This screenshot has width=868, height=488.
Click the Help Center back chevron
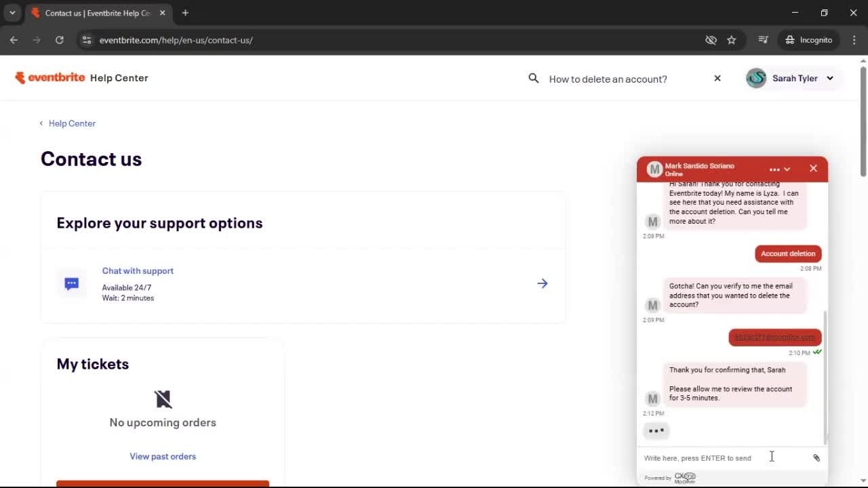(x=41, y=123)
